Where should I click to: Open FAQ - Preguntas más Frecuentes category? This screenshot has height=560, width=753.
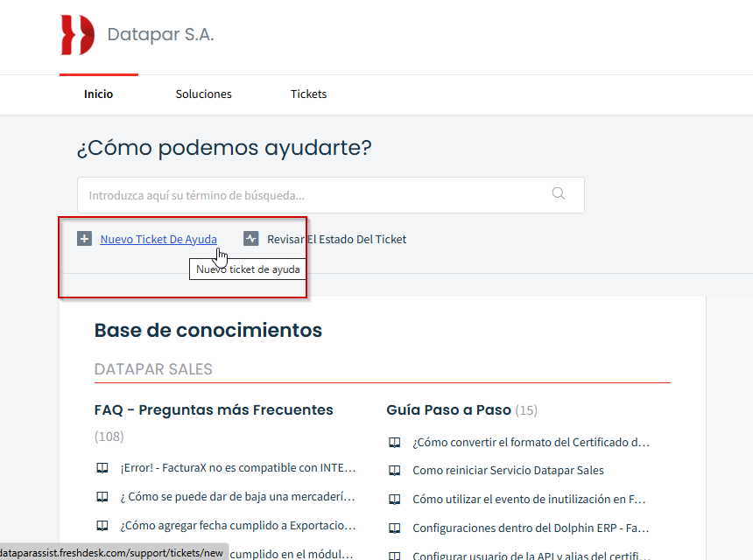(214, 409)
